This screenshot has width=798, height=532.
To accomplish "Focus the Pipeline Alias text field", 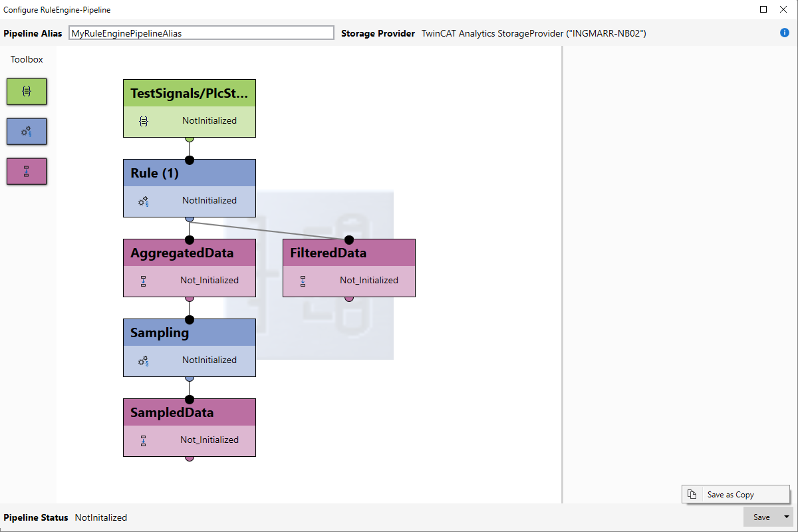I will point(201,33).
